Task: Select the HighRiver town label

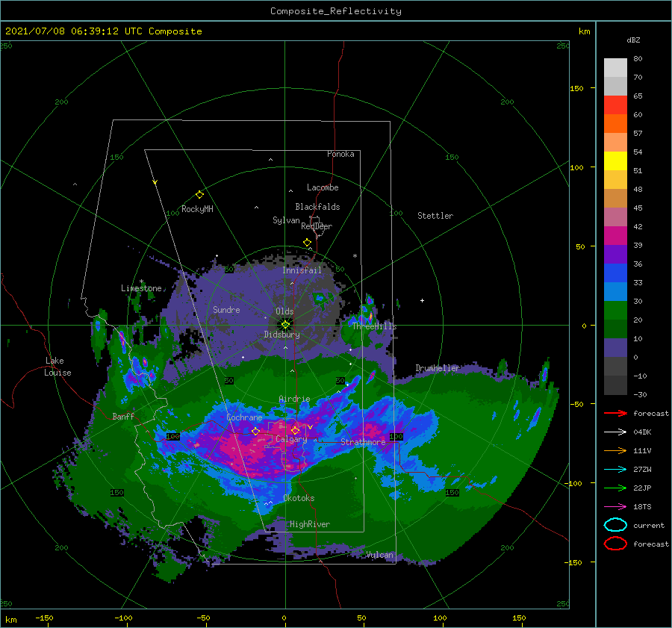Action: point(309,524)
